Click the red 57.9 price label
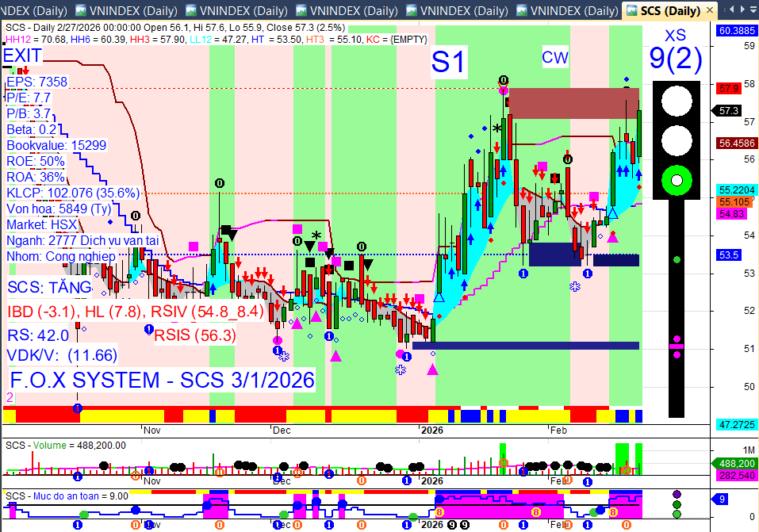 (729, 88)
